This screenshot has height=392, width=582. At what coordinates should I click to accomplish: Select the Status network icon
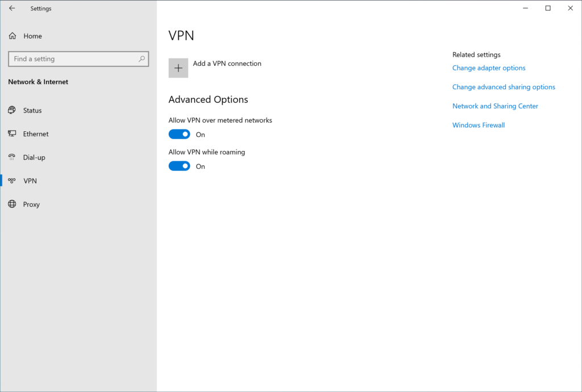pyautogui.click(x=12, y=110)
